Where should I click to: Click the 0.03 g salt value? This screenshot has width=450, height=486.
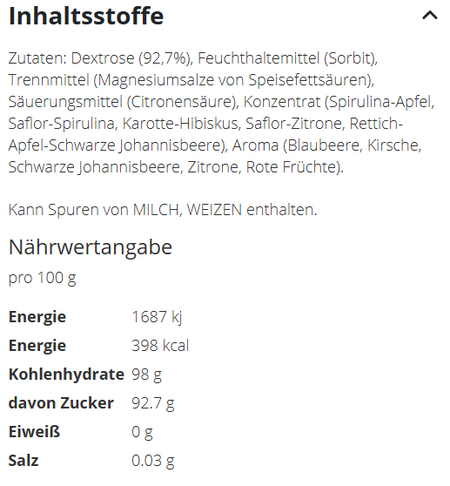[x=153, y=461]
